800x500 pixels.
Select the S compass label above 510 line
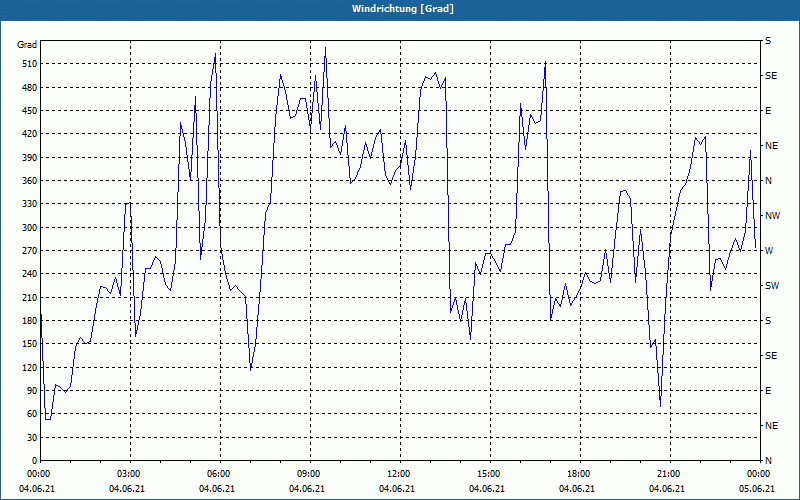(768, 41)
